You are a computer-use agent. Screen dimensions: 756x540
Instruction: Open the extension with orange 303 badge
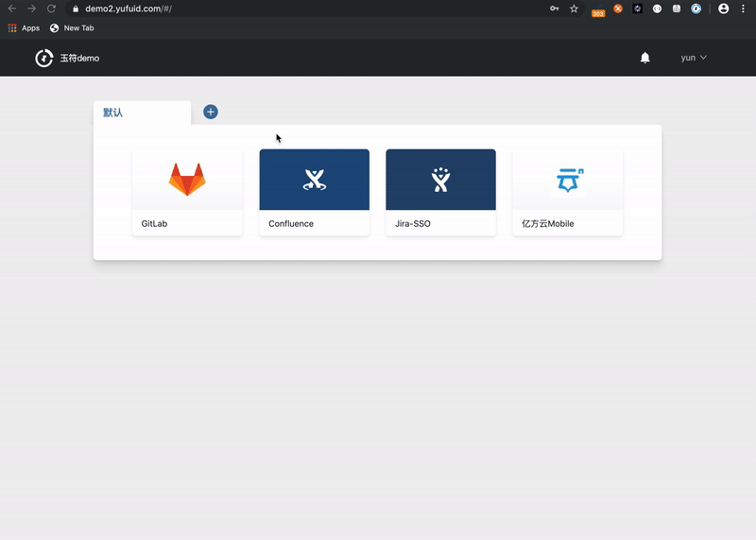(x=598, y=9)
